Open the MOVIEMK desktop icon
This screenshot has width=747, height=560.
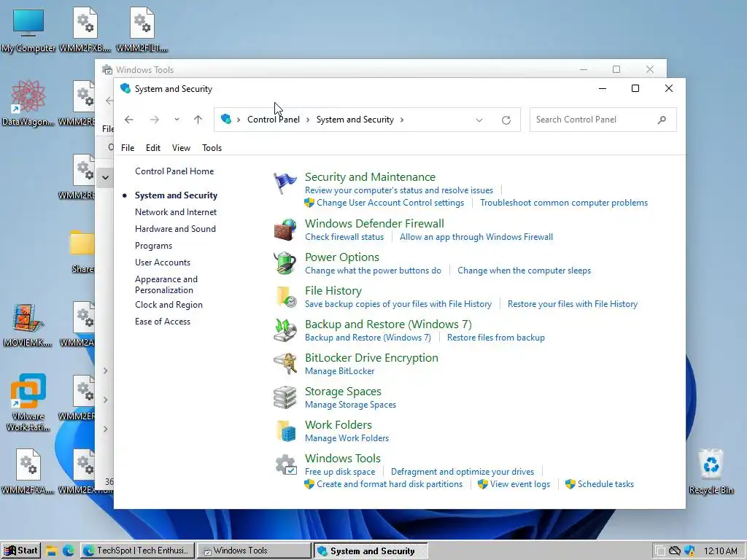coord(28,325)
